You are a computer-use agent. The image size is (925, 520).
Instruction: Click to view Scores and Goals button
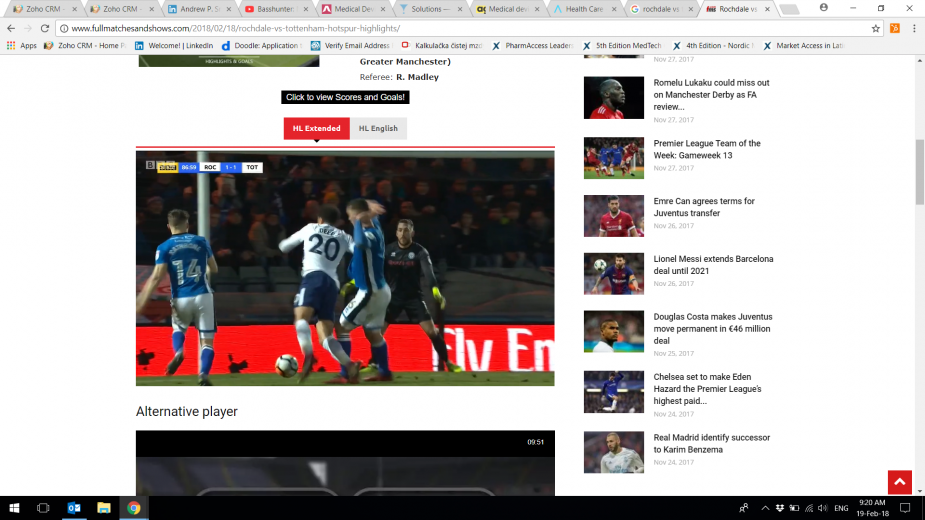[x=345, y=97]
